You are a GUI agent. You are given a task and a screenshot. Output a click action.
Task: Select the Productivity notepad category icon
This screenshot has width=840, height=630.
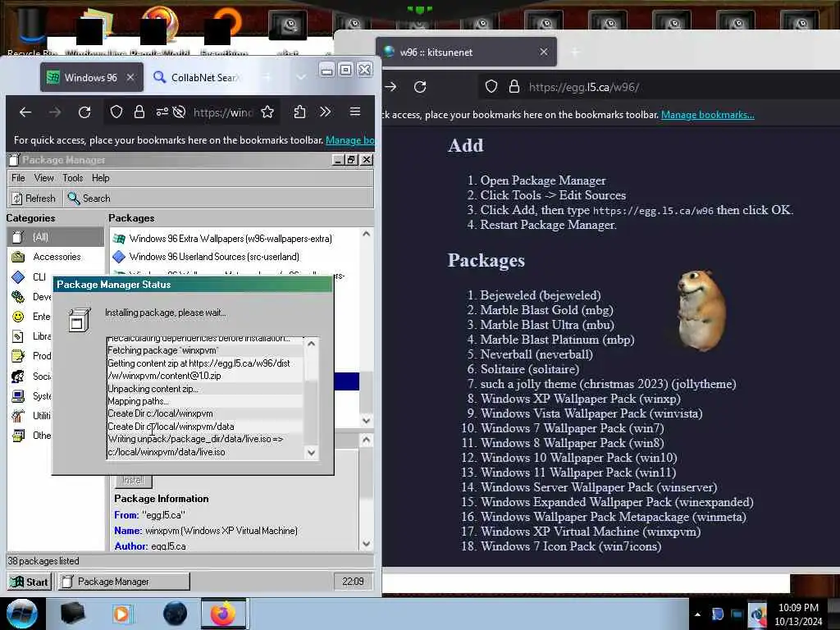(18, 356)
